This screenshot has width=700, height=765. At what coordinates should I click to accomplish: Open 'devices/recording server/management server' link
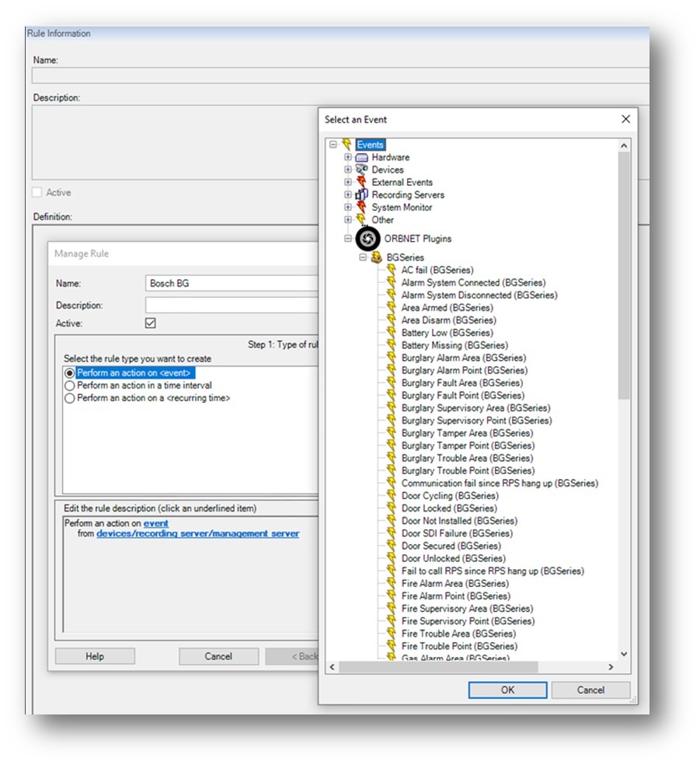tap(198, 533)
